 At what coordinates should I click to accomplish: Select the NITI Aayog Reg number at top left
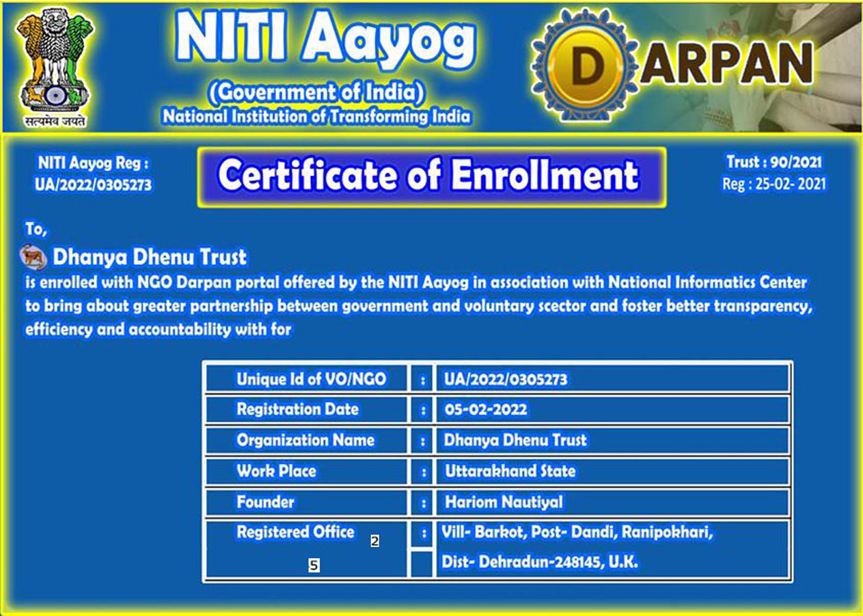(x=94, y=184)
